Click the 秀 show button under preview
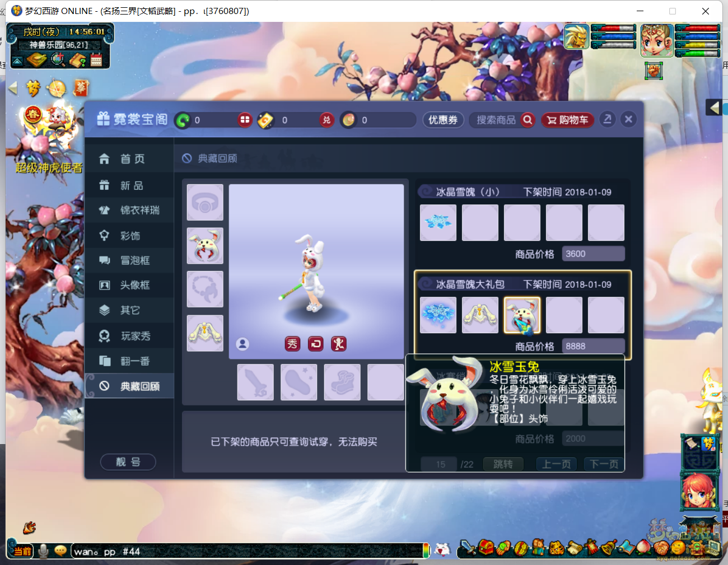 [x=292, y=344]
